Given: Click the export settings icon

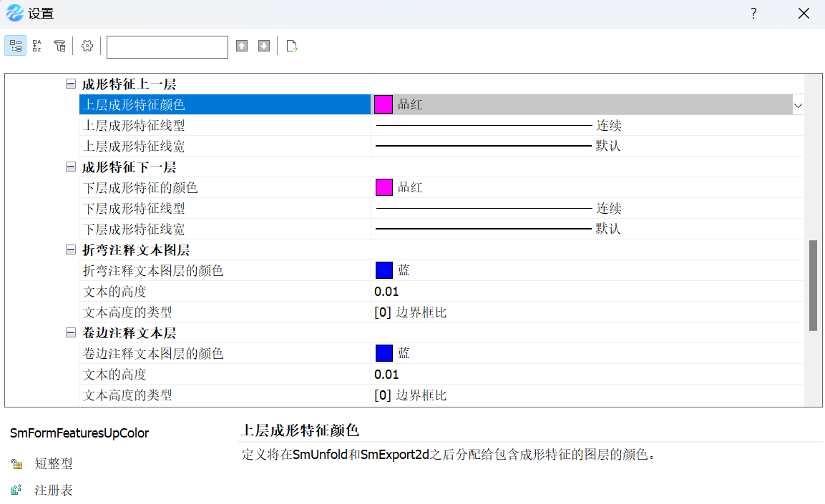Looking at the screenshot, I should [292, 46].
